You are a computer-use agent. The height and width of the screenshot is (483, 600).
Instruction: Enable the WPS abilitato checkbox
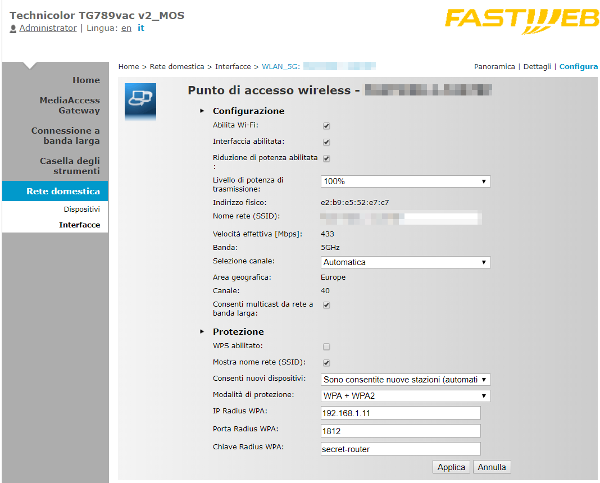click(326, 346)
